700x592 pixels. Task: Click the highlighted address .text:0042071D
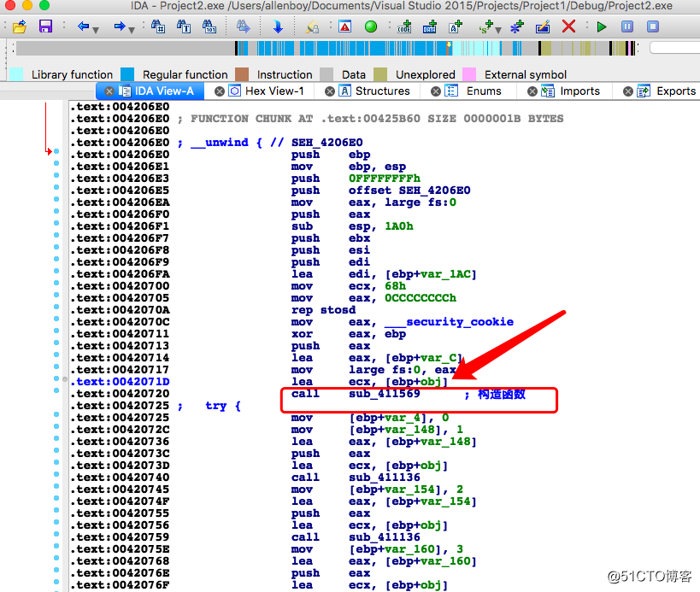click(120, 382)
